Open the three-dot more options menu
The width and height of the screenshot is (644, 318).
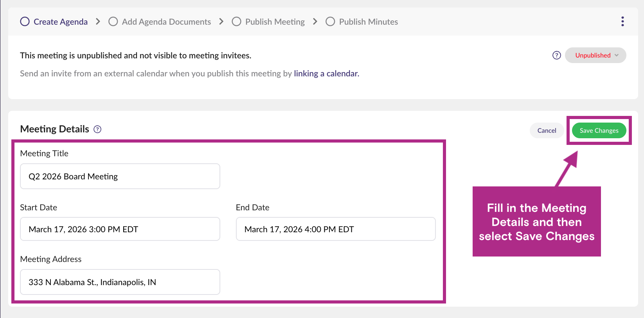622,22
